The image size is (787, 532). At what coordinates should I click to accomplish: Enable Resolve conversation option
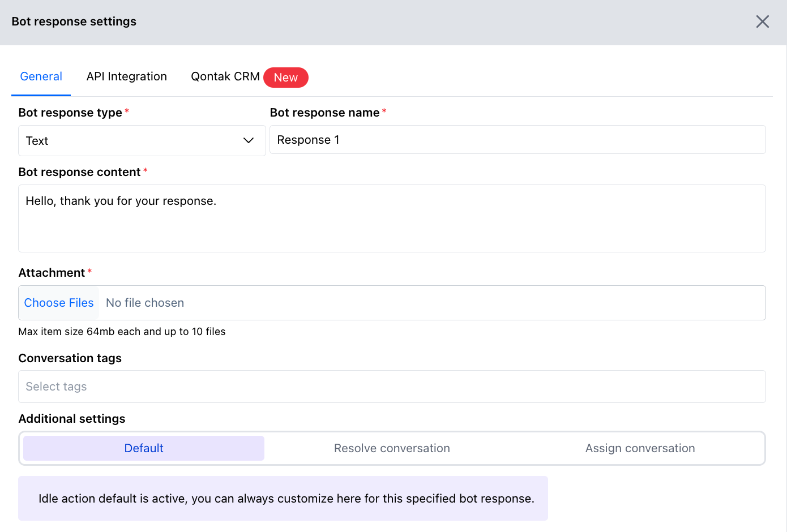(x=392, y=448)
